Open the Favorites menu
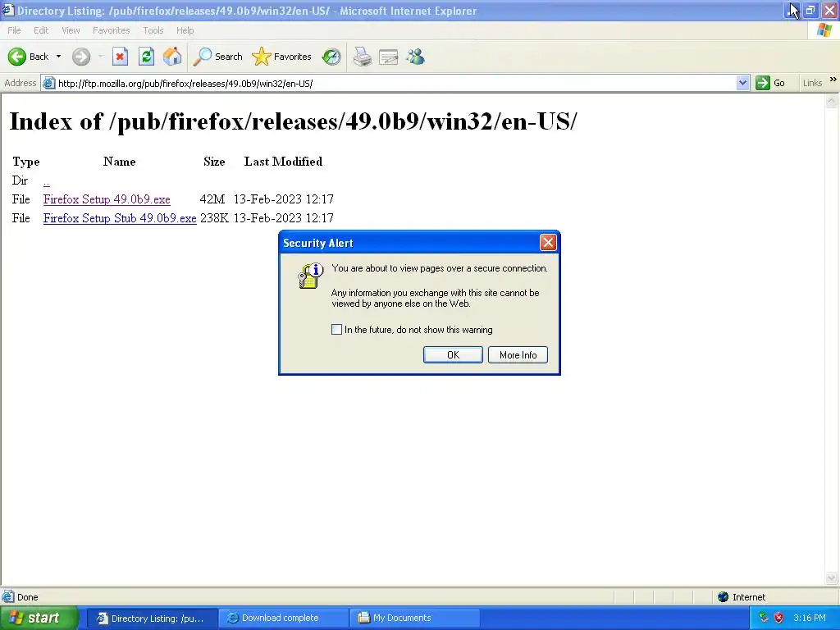Screen dimensions: 840x630 112,30
